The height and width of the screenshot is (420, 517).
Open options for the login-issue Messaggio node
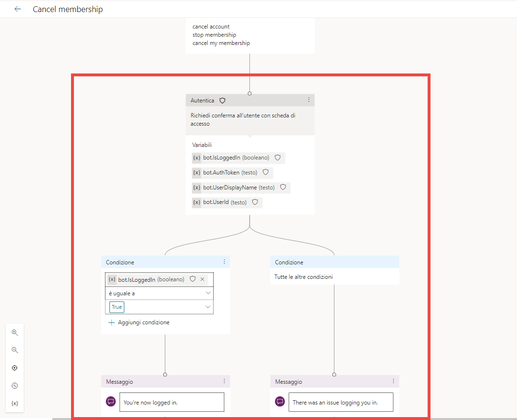coord(393,381)
